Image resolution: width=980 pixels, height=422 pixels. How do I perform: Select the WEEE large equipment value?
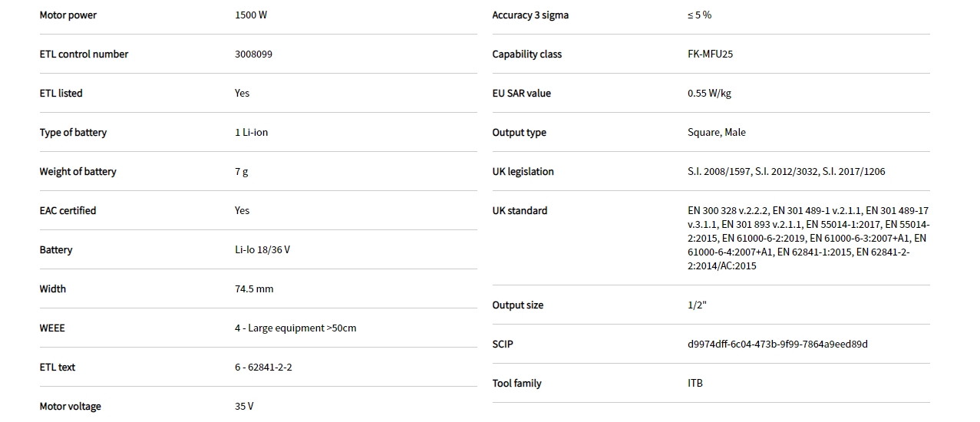[295, 328]
